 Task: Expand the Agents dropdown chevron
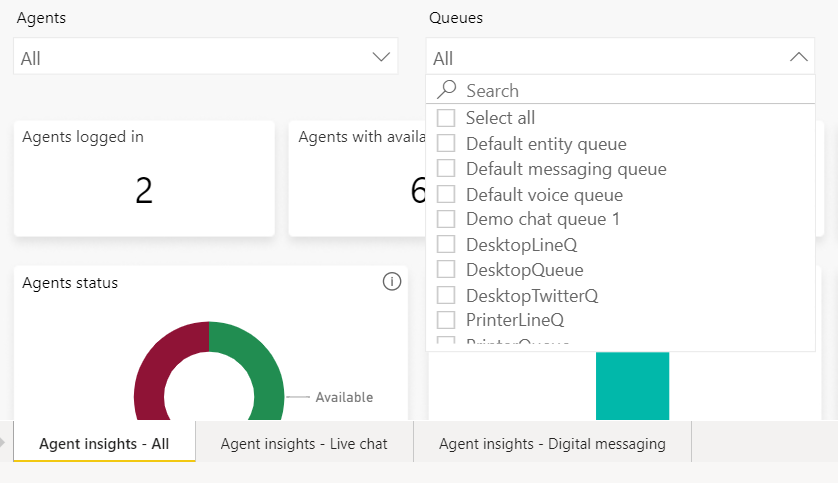(x=381, y=57)
